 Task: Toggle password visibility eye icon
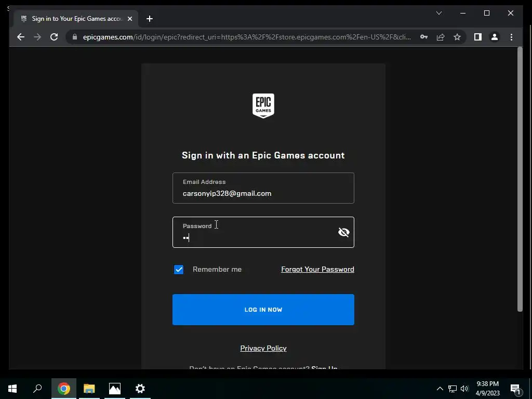344,232
